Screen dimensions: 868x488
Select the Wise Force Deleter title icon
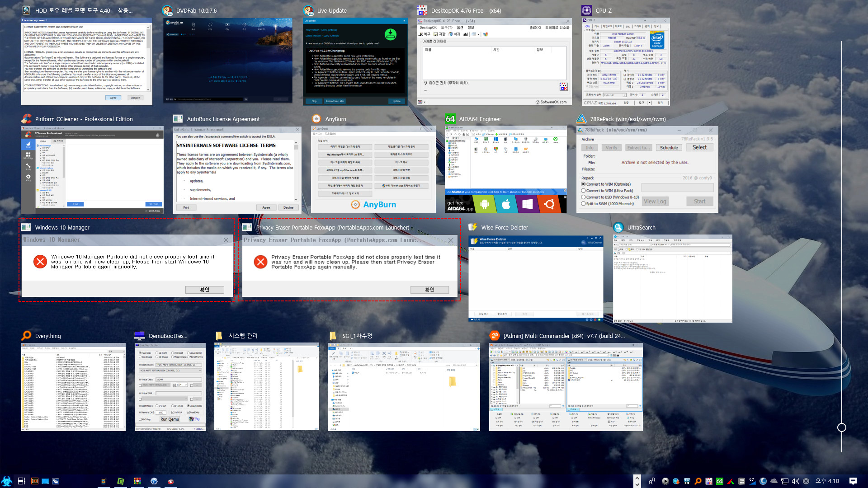(472, 227)
